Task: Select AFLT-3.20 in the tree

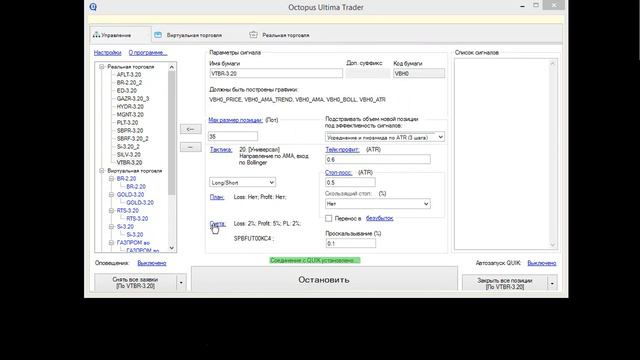Action: (x=129, y=75)
